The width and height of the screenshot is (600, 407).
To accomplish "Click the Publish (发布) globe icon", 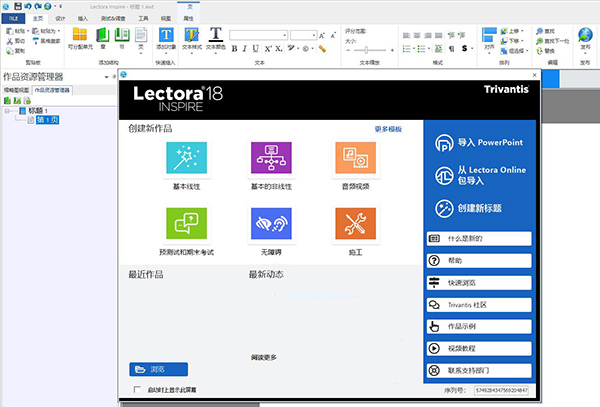I will click(x=585, y=35).
